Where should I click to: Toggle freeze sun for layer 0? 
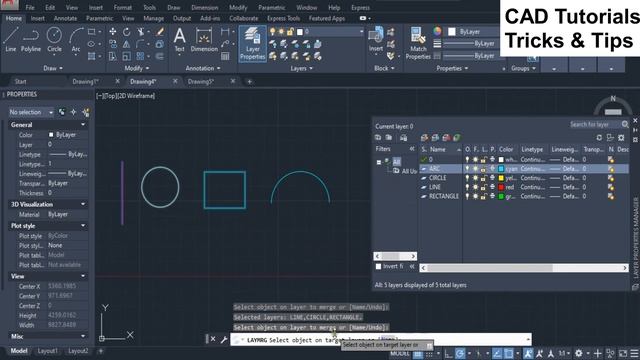(476, 160)
